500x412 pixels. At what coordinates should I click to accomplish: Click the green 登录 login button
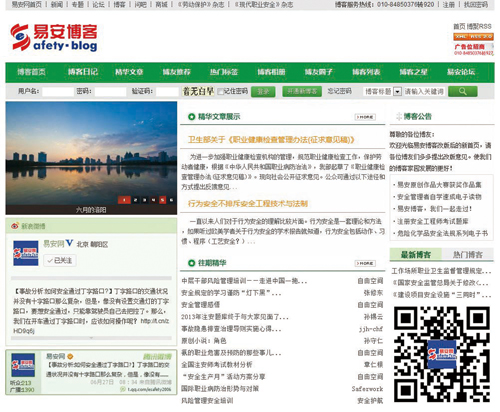(263, 92)
